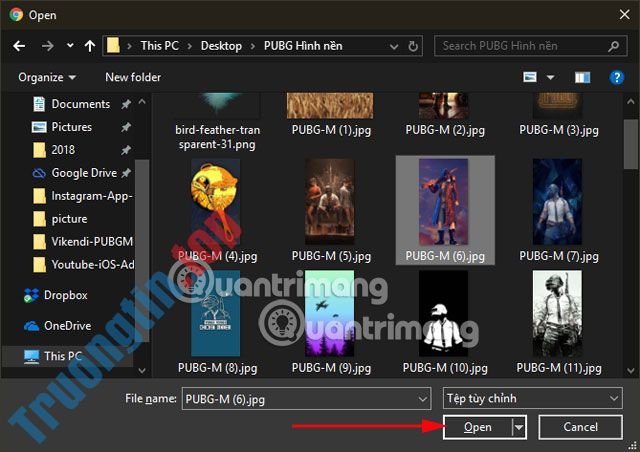The image size is (640, 452).
Task: Click the OneDrive cloud icon
Action: point(31,326)
